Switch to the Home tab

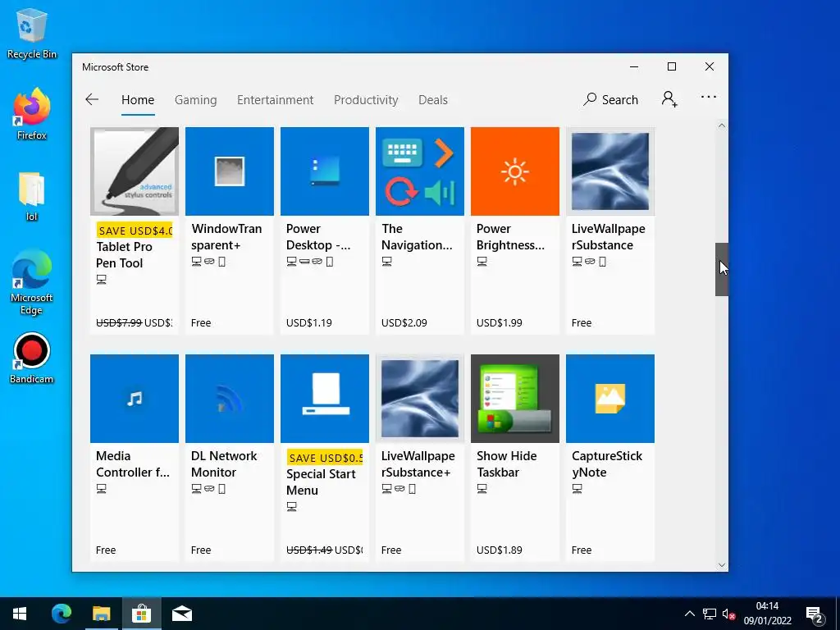(138, 99)
